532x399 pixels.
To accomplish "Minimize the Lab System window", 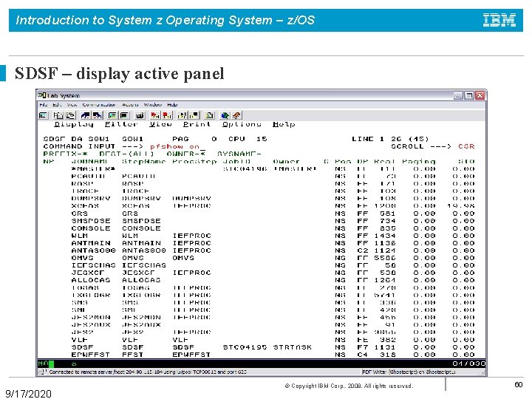I will (458, 95).
